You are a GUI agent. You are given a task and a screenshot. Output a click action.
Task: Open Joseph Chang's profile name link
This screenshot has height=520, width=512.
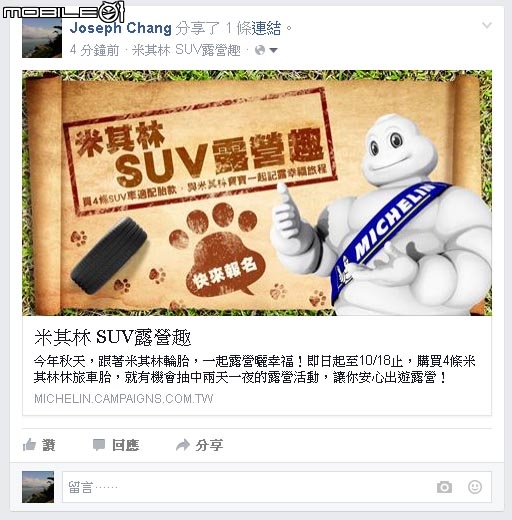point(121,28)
